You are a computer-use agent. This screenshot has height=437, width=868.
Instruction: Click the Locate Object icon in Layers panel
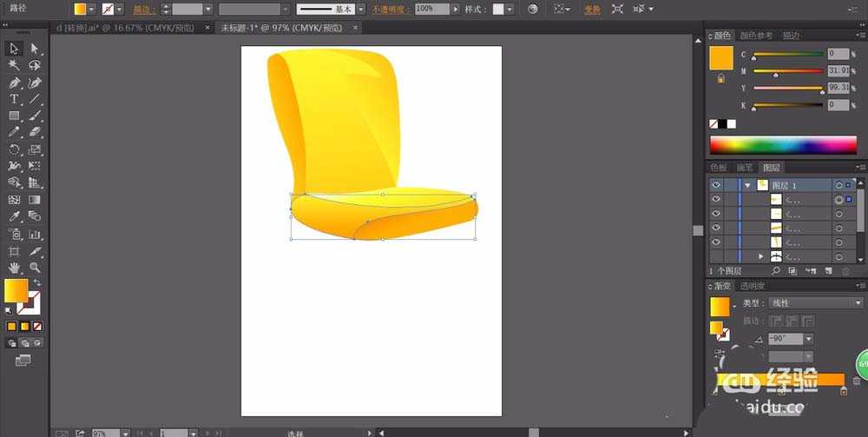(774, 271)
